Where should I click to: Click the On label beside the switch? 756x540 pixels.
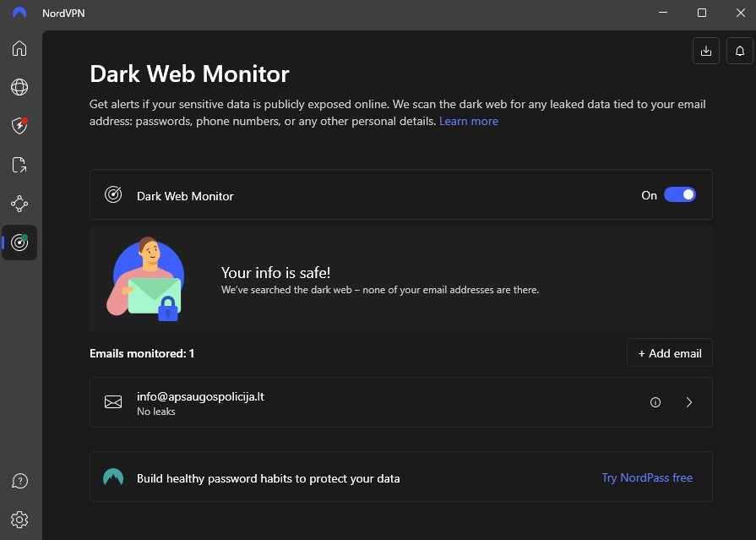(x=649, y=195)
